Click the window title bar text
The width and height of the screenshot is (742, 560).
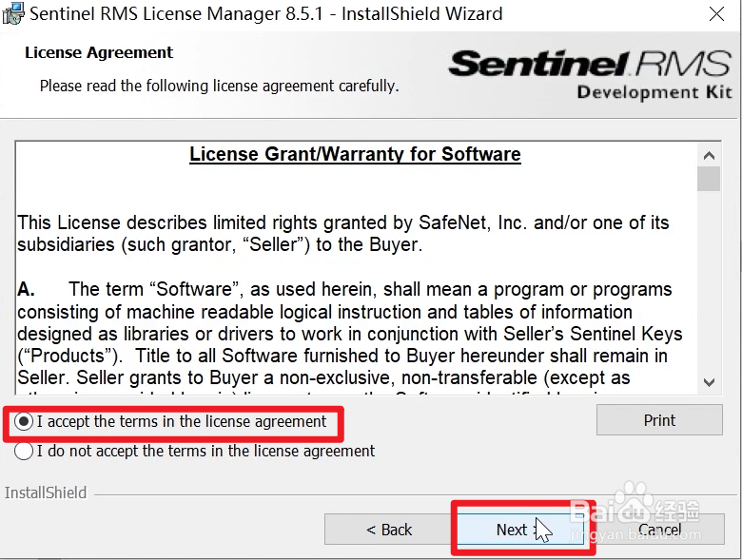266,14
